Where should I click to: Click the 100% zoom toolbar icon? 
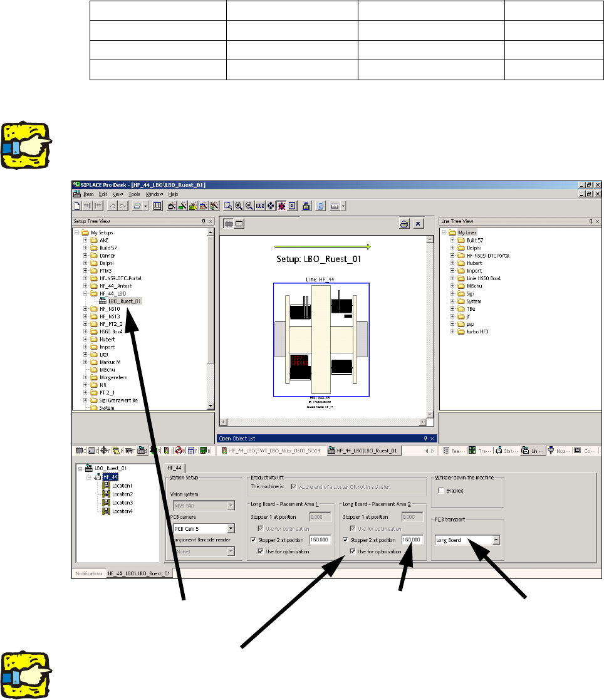pyautogui.click(x=260, y=206)
